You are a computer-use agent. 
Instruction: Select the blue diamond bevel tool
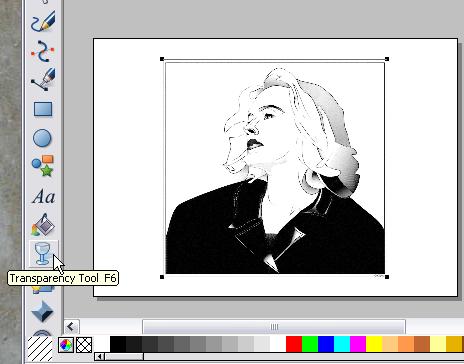pos(42,312)
